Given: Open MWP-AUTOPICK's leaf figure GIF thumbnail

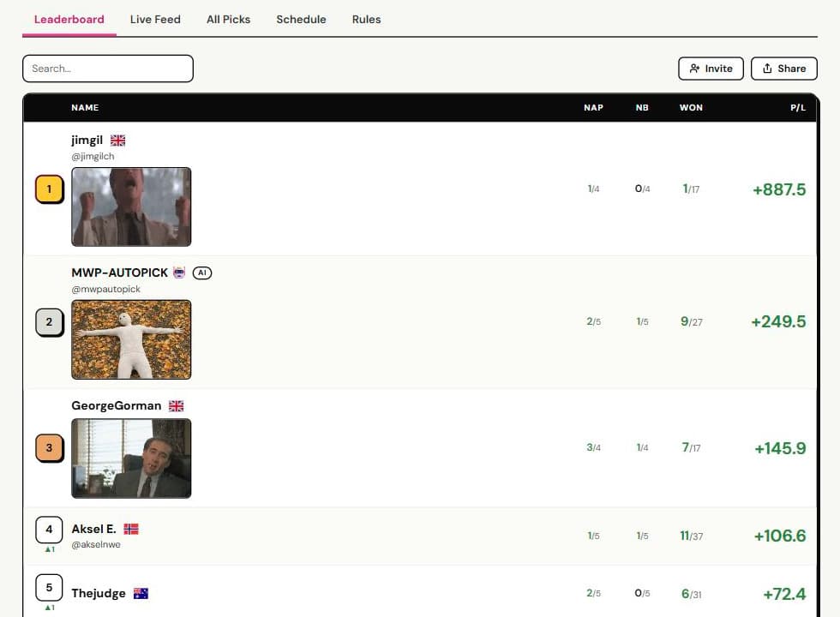Looking at the screenshot, I should coord(131,339).
